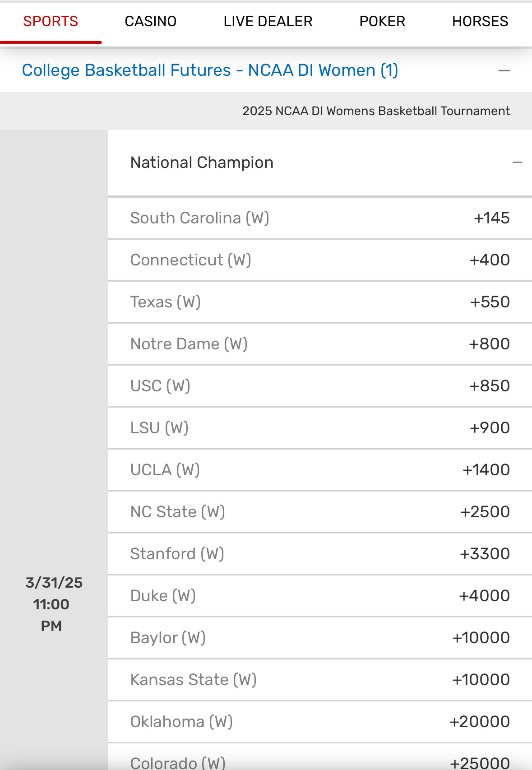Pick Connecticut (W) +400 odds

(489, 260)
